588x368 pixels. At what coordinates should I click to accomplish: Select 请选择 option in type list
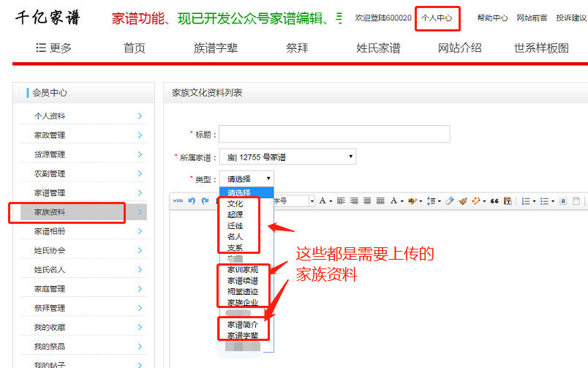click(246, 192)
